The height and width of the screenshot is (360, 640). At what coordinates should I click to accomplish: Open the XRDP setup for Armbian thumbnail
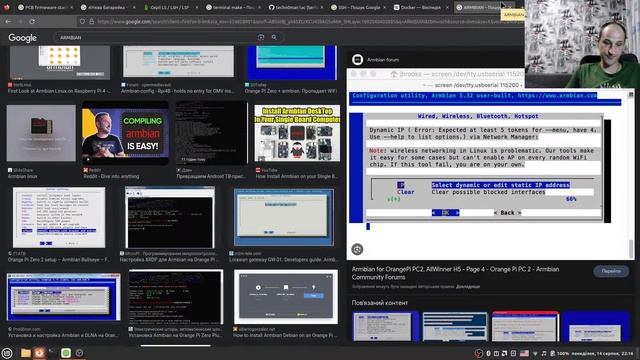(x=170, y=218)
